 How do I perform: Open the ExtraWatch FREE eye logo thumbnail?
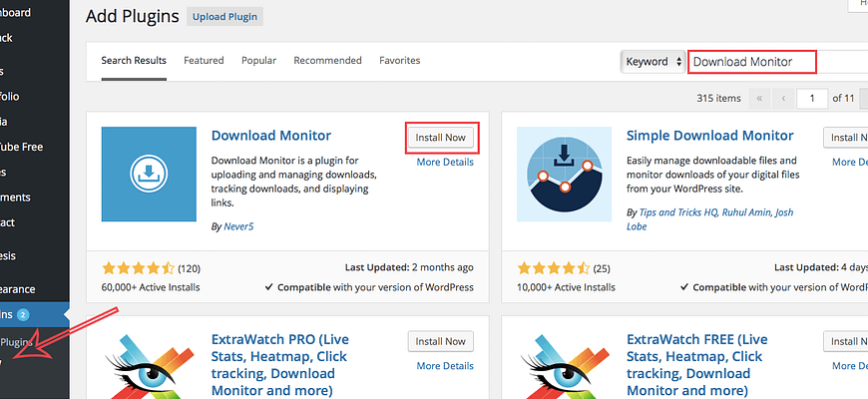click(564, 365)
